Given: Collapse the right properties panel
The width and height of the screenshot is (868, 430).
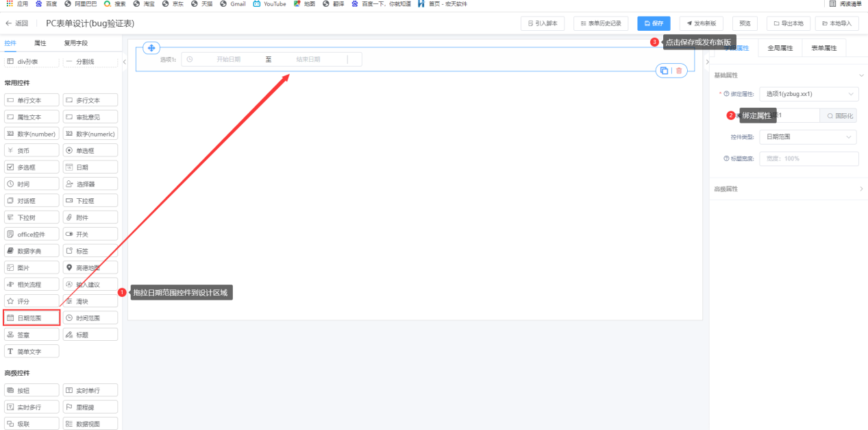Looking at the screenshot, I should pyautogui.click(x=707, y=62).
